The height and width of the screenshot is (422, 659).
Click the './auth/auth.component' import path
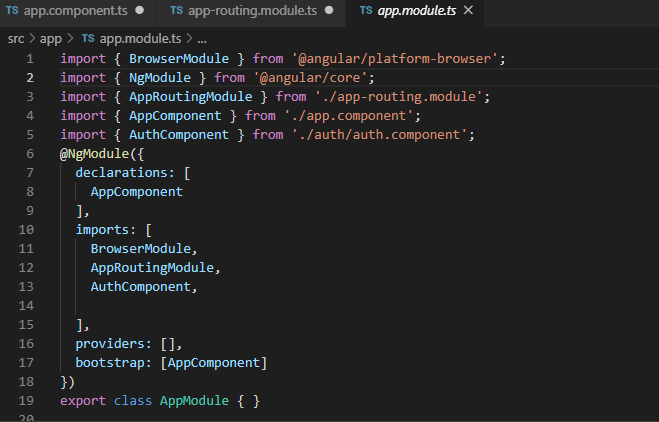(380, 135)
